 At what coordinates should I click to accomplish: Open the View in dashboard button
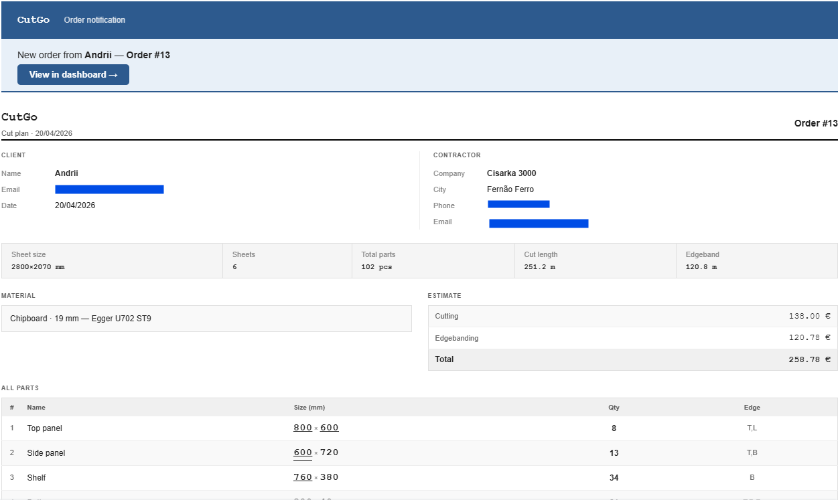tap(73, 75)
